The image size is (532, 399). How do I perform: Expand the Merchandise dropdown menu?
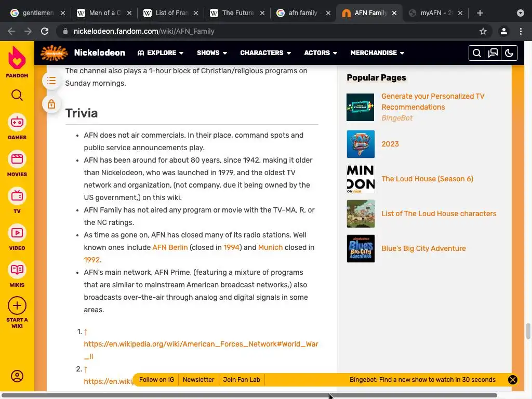tap(377, 53)
